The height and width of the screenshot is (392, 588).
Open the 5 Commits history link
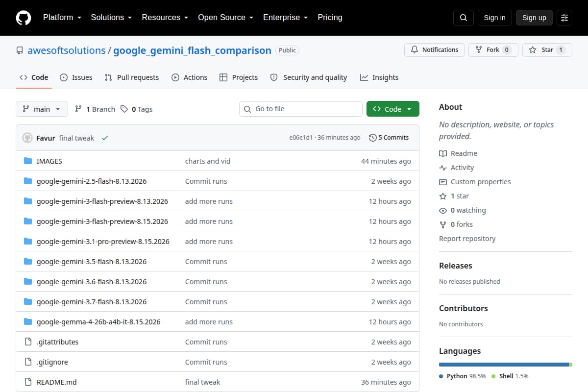click(x=389, y=138)
